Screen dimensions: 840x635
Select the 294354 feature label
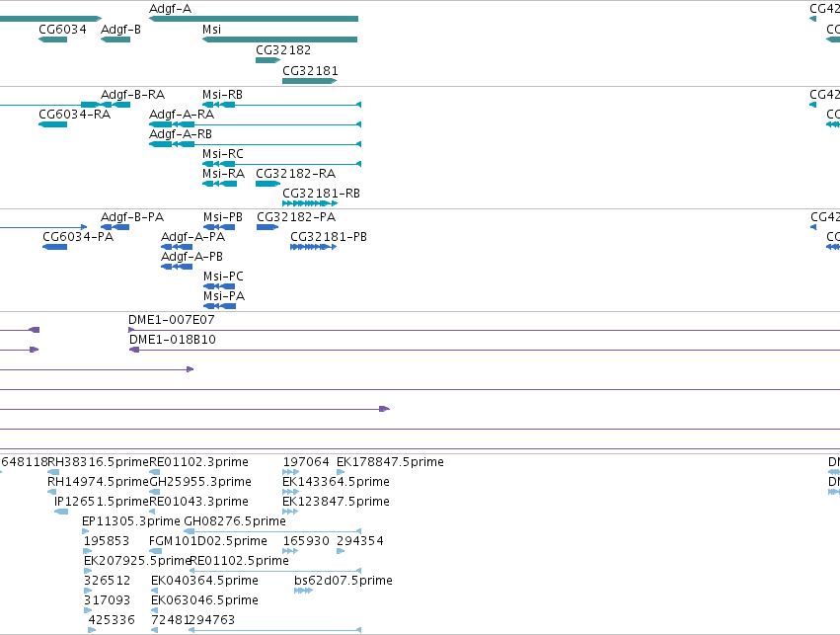[360, 541]
